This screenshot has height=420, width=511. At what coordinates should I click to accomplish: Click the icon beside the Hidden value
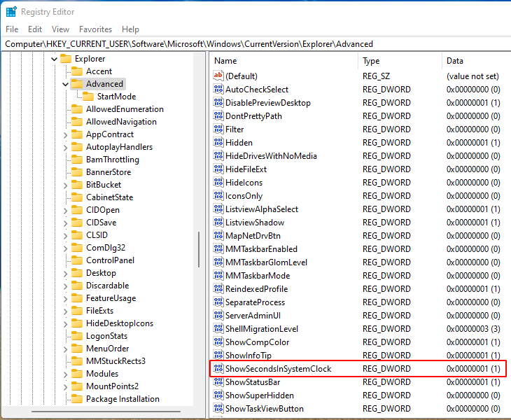click(x=218, y=142)
